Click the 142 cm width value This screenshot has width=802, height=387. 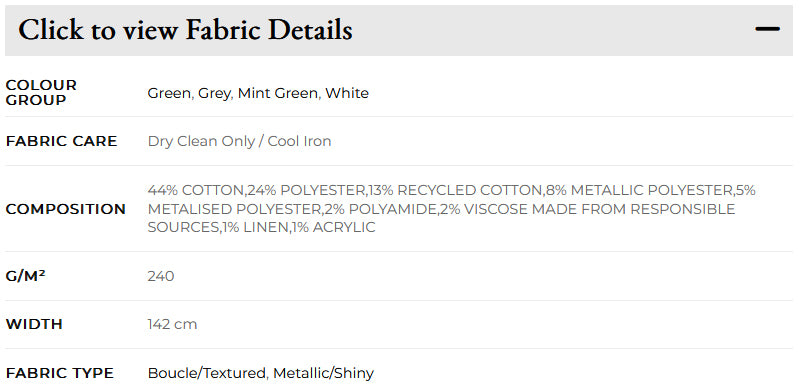[172, 324]
